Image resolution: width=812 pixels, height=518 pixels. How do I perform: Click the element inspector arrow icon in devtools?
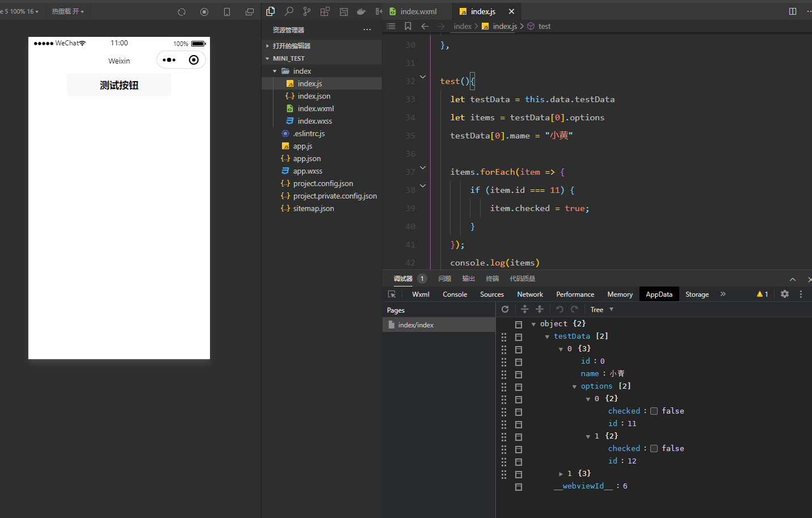tap(392, 294)
